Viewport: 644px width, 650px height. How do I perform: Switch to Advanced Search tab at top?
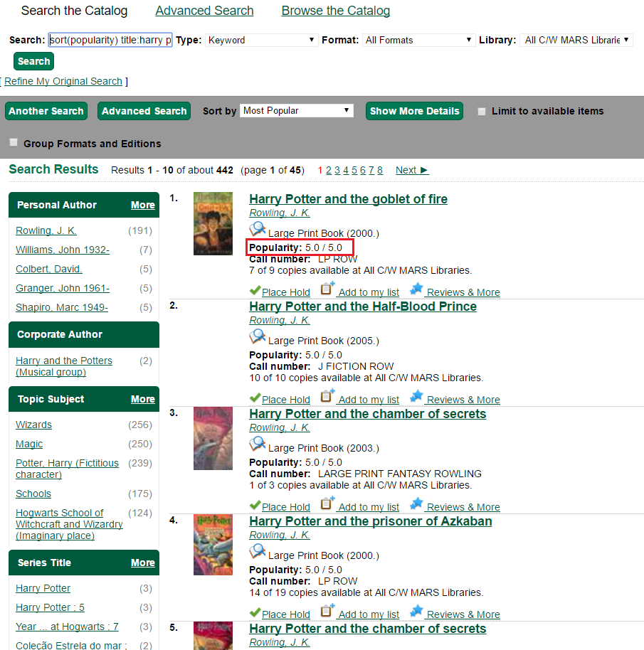point(204,11)
